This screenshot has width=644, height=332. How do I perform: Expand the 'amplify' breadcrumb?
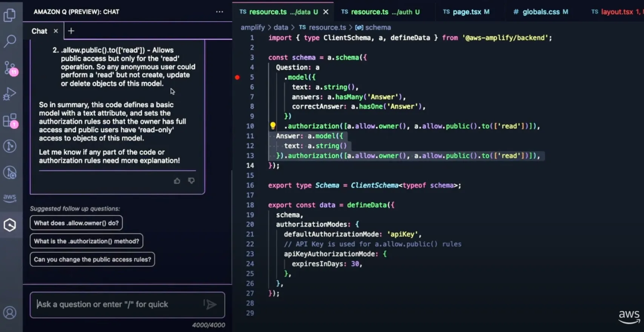point(253,28)
